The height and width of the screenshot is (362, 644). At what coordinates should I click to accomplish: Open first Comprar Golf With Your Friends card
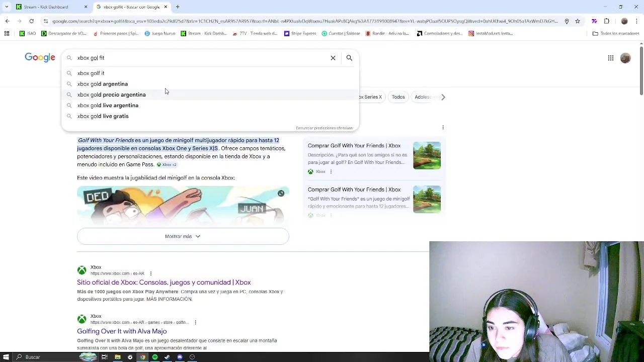tap(354, 146)
